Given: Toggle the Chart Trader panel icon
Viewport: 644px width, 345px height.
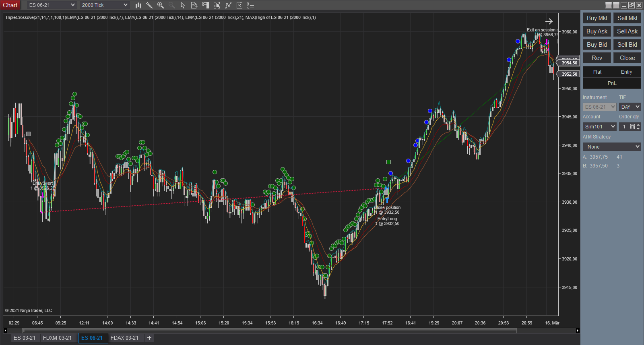Looking at the screenshot, I should (x=206, y=5).
